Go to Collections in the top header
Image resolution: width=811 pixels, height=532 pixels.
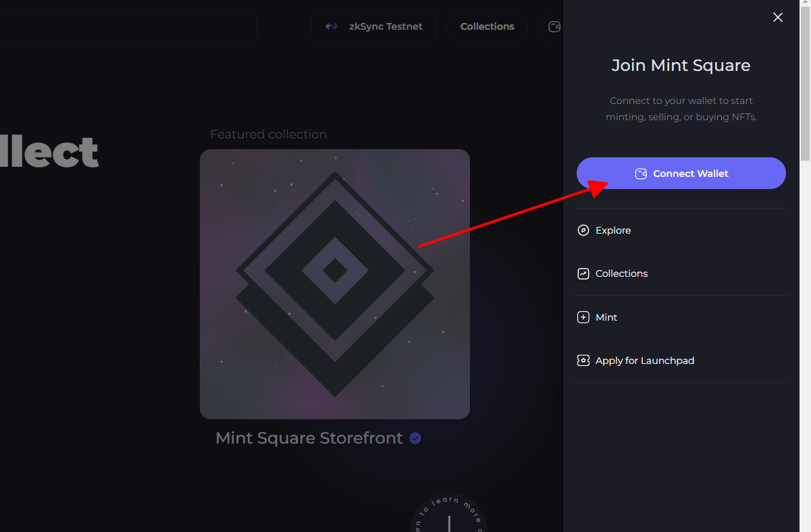coord(487,27)
